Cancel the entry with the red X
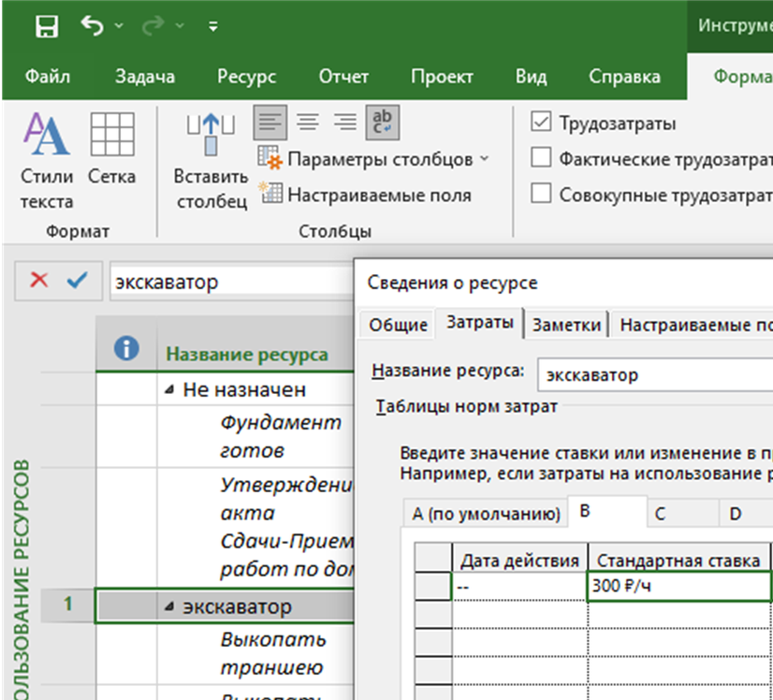The image size is (773, 700). [39, 280]
